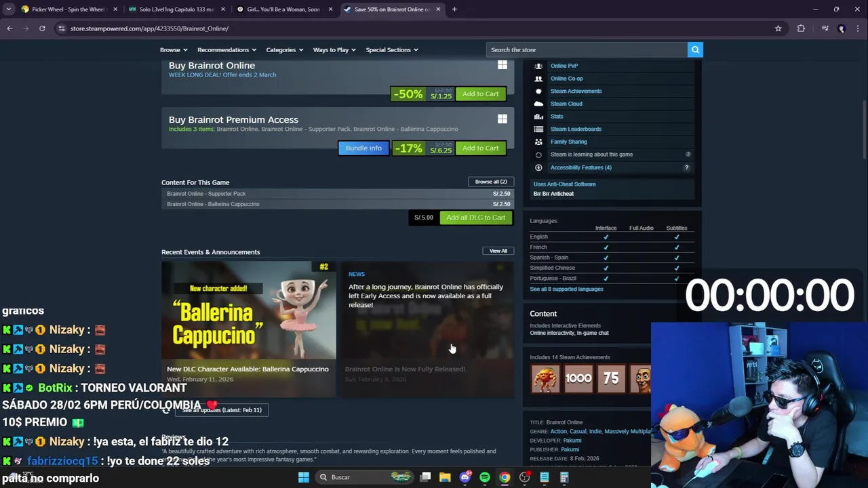The height and width of the screenshot is (488, 868).
Task: Click Browse all (2) DLC button
Action: (x=491, y=182)
